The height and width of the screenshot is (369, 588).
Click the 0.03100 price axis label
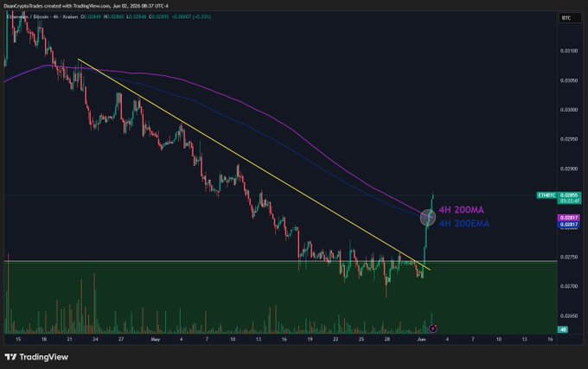pos(569,51)
